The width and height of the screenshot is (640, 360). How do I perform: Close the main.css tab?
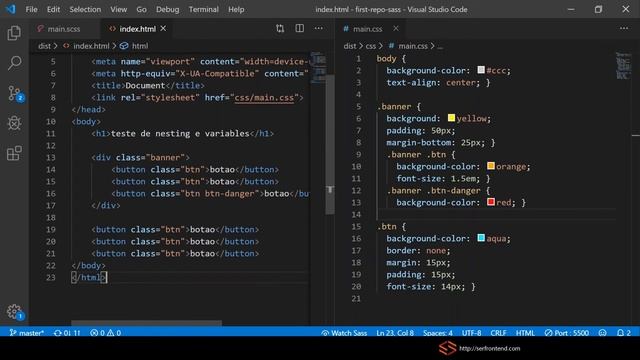click(x=396, y=29)
